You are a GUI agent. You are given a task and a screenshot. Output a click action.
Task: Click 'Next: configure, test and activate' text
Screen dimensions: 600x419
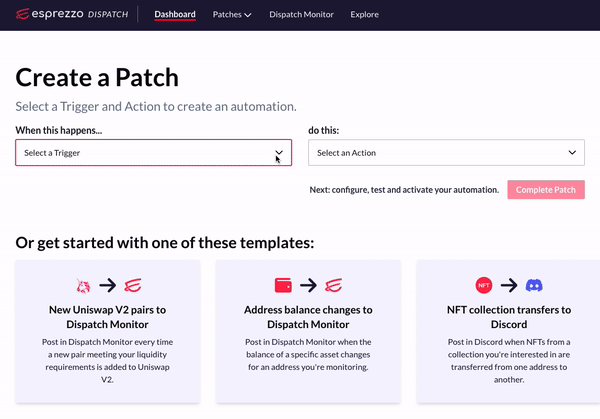pos(404,190)
